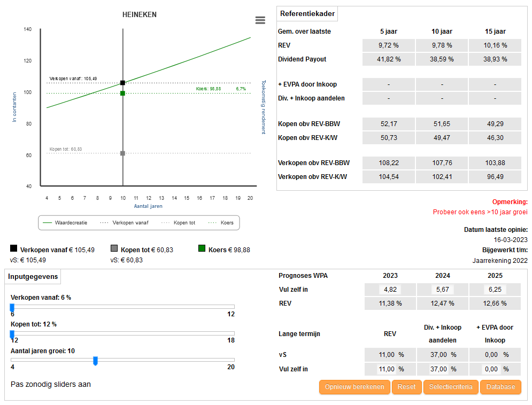Click the date 16-03-2023
The width and height of the screenshot is (532, 405).
tap(511, 240)
